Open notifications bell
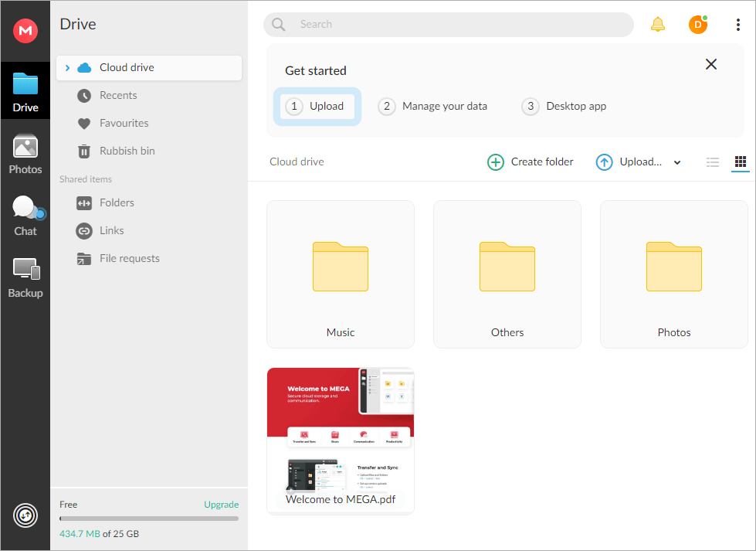Viewport: 756px width, 551px height. pos(658,25)
